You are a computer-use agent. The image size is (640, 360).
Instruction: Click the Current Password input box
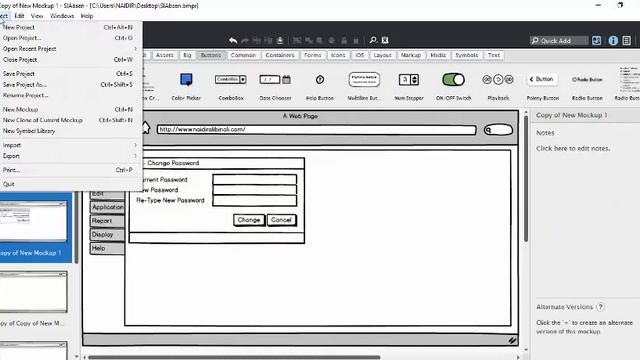(x=254, y=179)
